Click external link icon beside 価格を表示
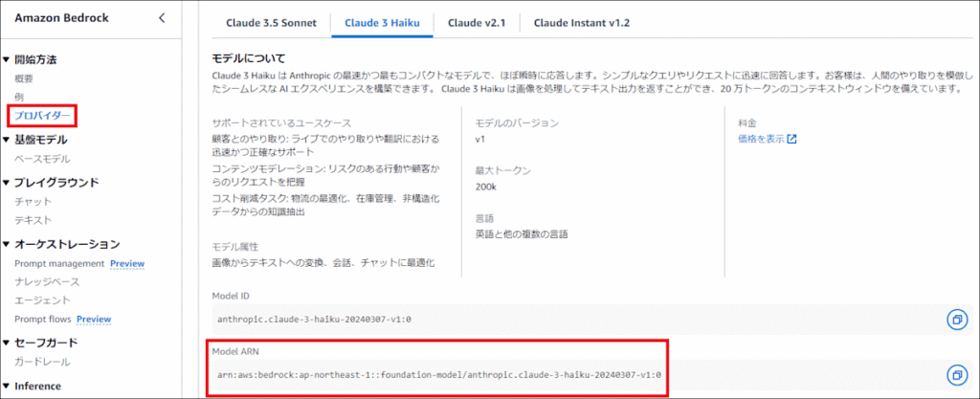980x399 pixels. tap(791, 139)
